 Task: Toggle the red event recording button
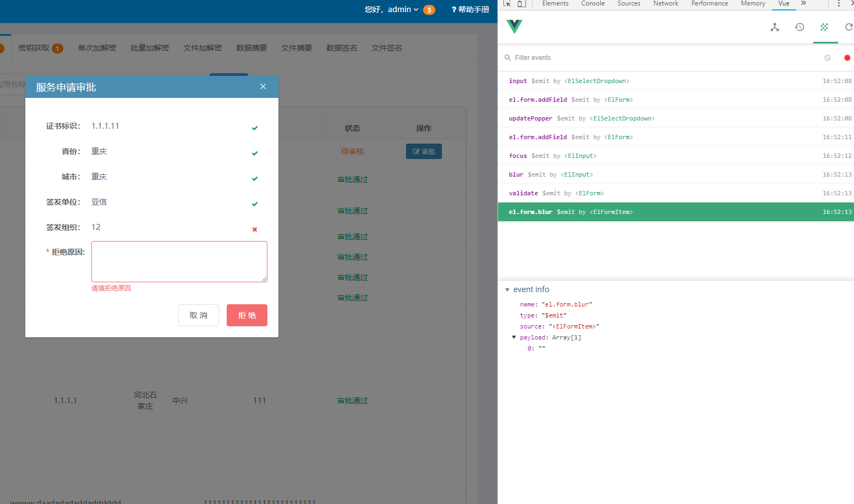point(847,58)
